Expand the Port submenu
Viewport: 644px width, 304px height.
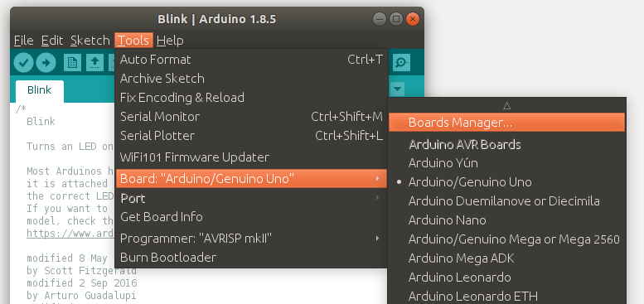[251, 198]
